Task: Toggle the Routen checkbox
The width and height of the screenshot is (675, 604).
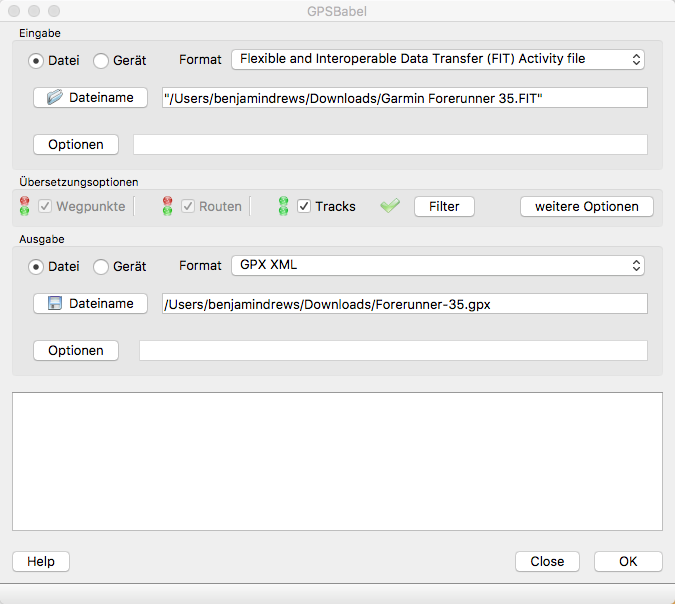Action: [x=188, y=207]
